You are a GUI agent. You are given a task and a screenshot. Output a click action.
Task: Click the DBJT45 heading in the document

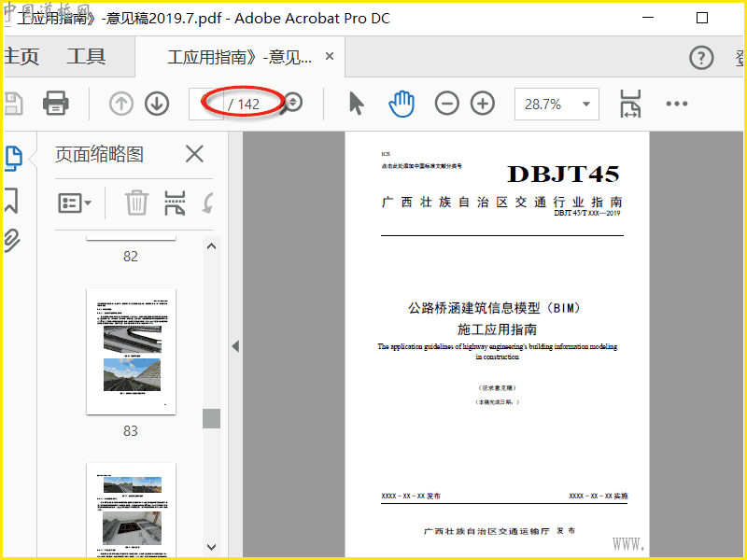click(563, 175)
